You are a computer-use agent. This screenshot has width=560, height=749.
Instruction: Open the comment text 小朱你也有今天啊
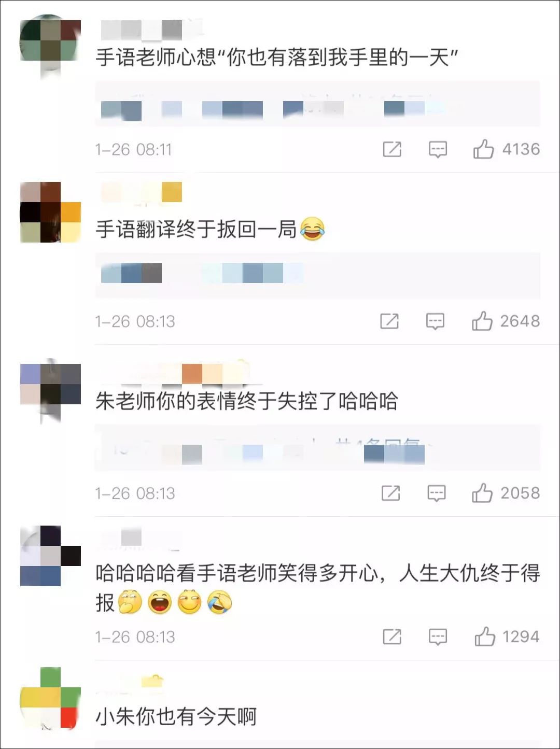point(176,717)
